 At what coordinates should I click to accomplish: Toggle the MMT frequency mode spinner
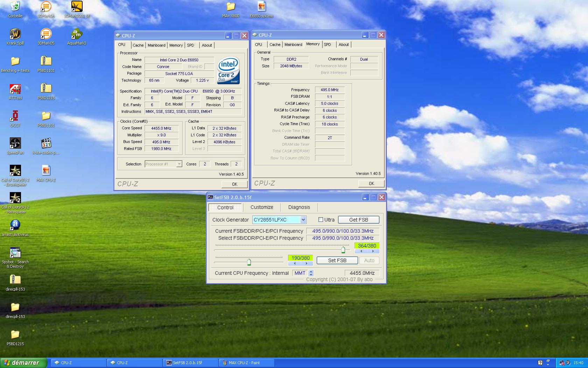pos(311,273)
